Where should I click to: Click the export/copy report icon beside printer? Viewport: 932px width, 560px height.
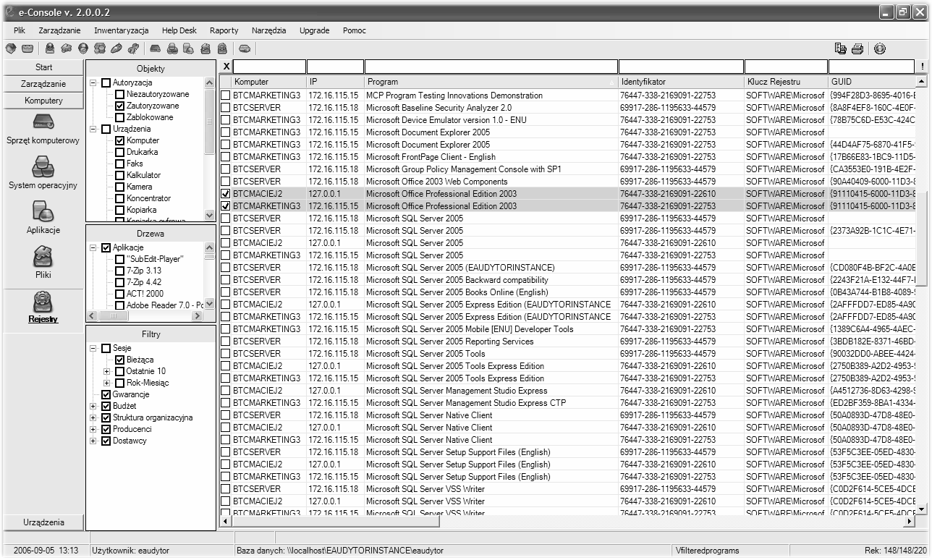pos(840,49)
